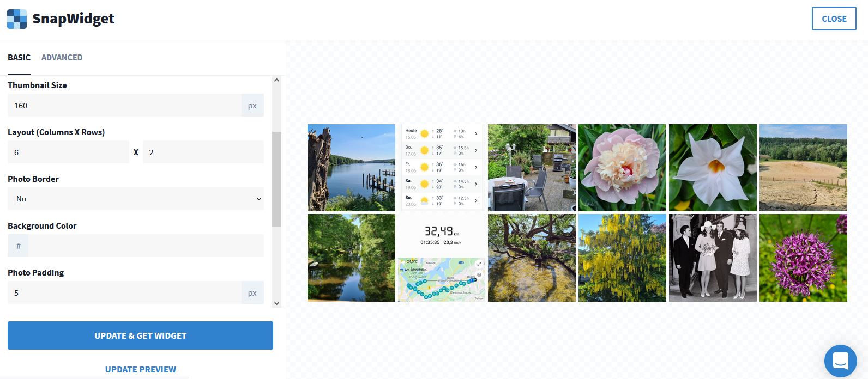Click the Background Color label
Image resolution: width=868 pixels, height=379 pixels.
[42, 225]
